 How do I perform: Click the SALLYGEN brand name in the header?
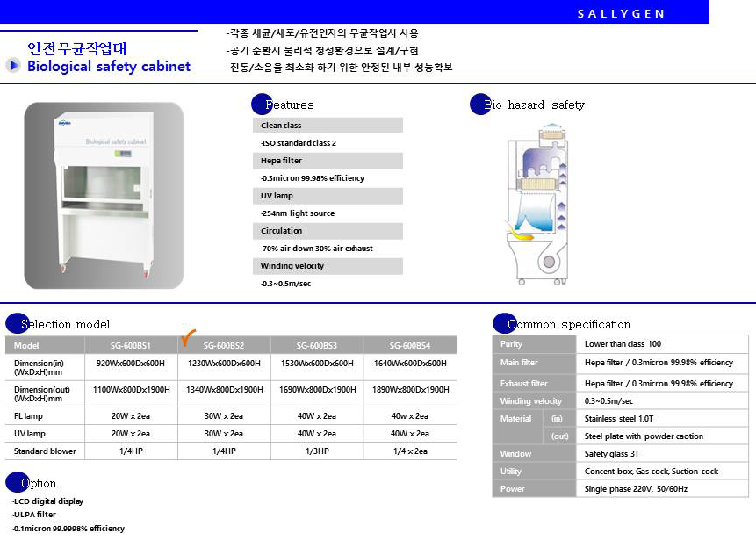pyautogui.click(x=621, y=13)
